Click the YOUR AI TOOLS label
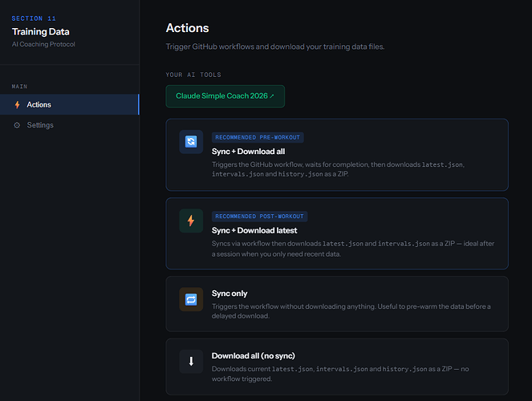The image size is (532, 401). [x=193, y=75]
